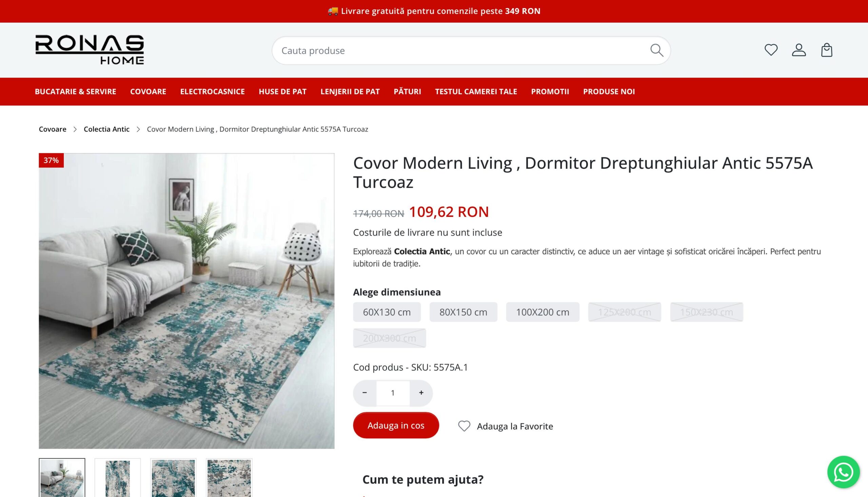Go to Ronas Home logo homepage

pyautogui.click(x=90, y=50)
